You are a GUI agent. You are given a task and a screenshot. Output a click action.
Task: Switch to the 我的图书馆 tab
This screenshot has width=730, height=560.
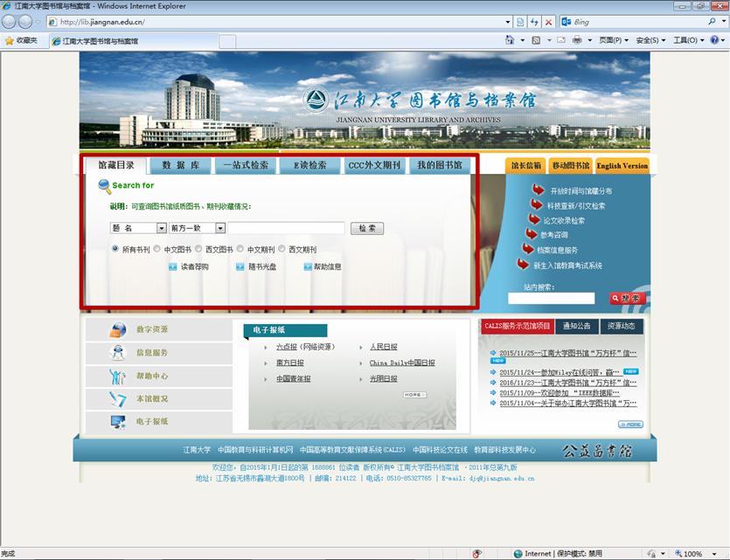pyautogui.click(x=439, y=165)
